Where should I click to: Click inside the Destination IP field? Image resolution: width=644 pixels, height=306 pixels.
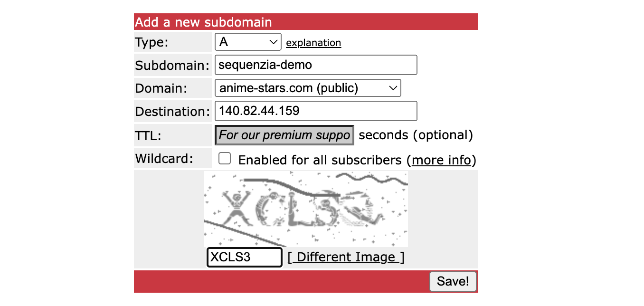click(x=315, y=111)
